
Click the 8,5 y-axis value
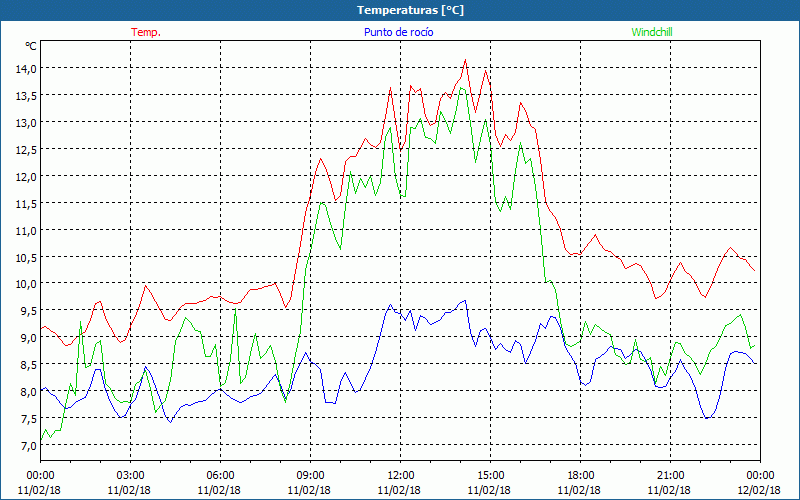coord(28,365)
